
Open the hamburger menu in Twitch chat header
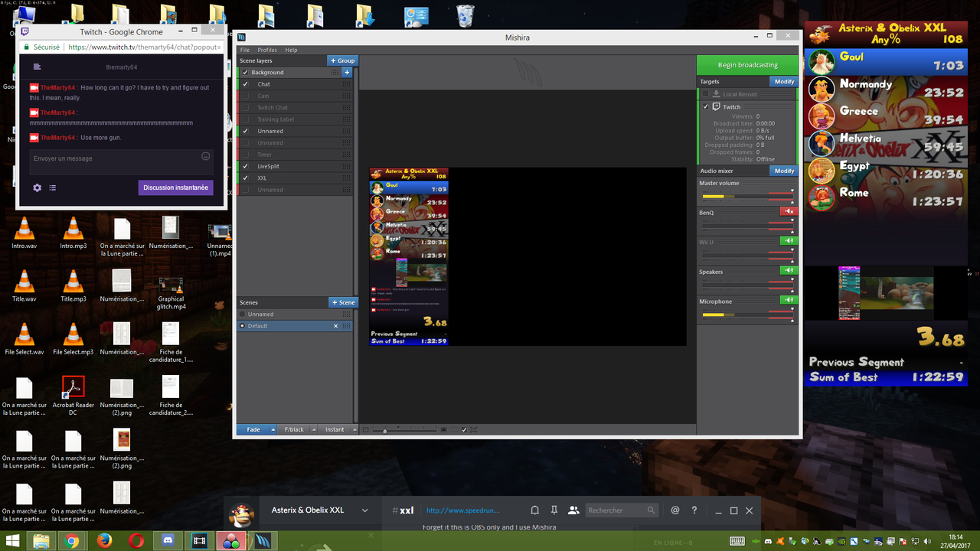click(x=37, y=67)
